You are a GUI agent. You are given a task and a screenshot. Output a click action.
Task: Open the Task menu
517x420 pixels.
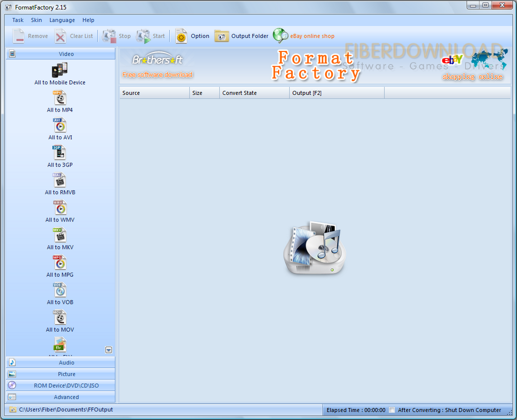(x=18, y=20)
